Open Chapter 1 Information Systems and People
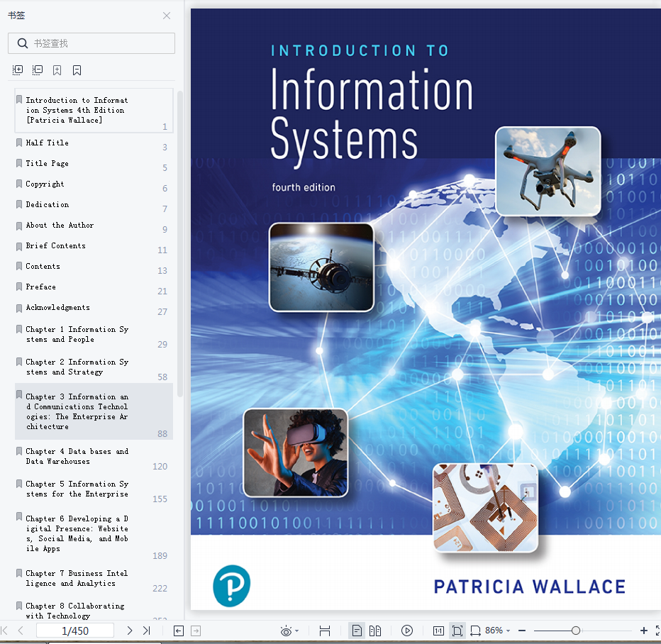 [x=94, y=336]
